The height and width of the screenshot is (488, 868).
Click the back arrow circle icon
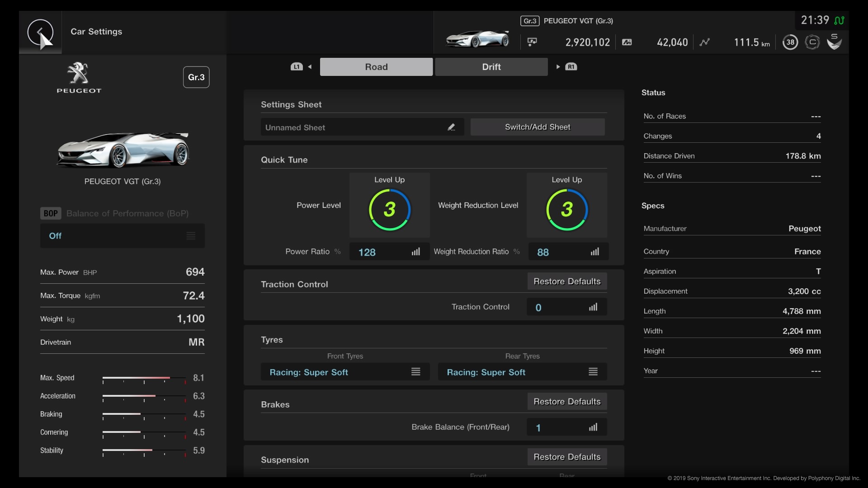tap(40, 33)
